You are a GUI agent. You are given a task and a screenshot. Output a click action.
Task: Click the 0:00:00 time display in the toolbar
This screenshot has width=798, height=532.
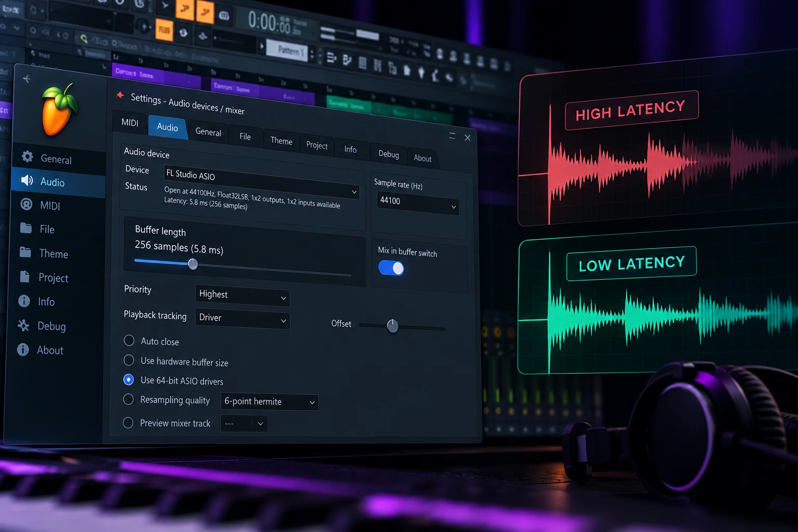(270, 22)
